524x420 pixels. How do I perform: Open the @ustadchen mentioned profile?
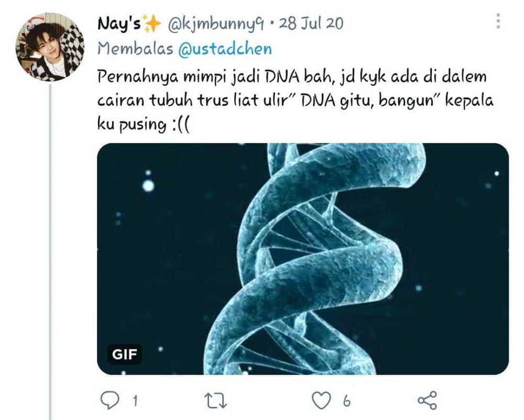[x=225, y=49]
